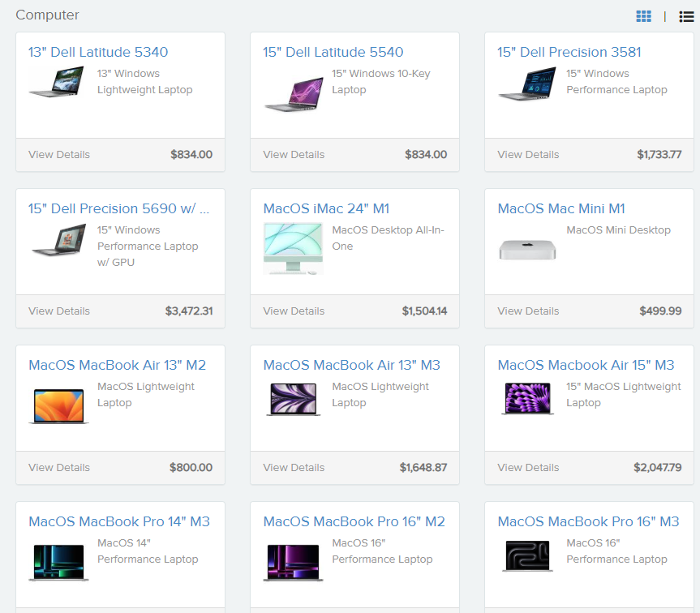Click Dell Precision 5690 laptop thumbnail
Screen dimensions: 700x613
coord(59,240)
